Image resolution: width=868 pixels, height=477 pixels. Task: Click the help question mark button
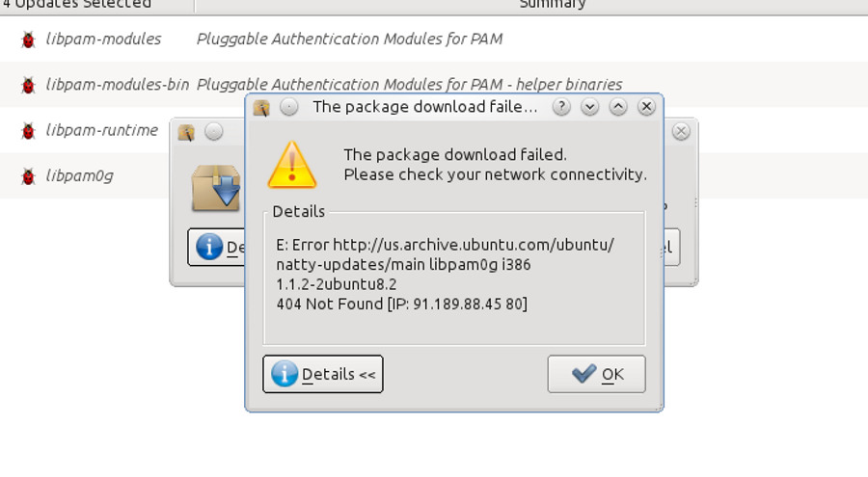pos(561,107)
